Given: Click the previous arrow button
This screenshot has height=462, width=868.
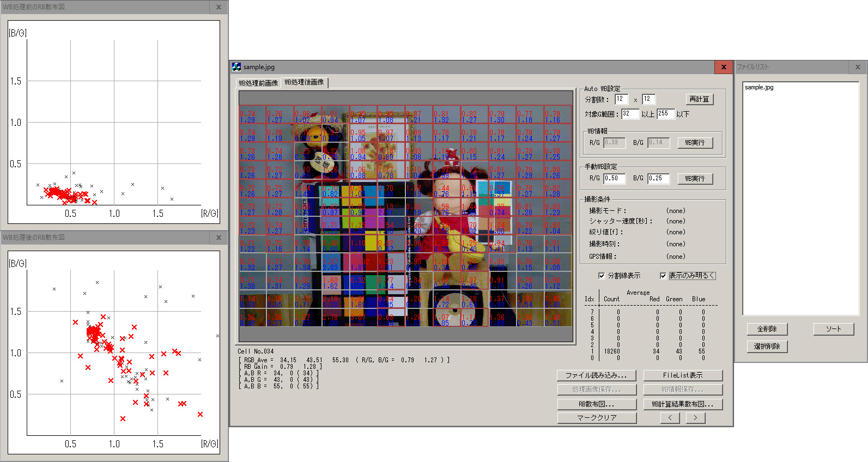Looking at the screenshot, I should coord(670,418).
